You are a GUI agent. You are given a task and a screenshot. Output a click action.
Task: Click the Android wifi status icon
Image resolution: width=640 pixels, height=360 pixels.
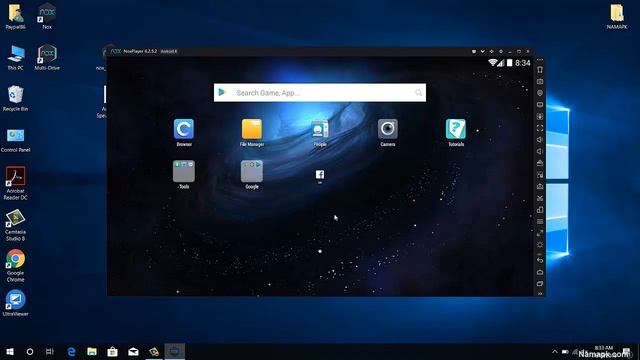tap(493, 62)
